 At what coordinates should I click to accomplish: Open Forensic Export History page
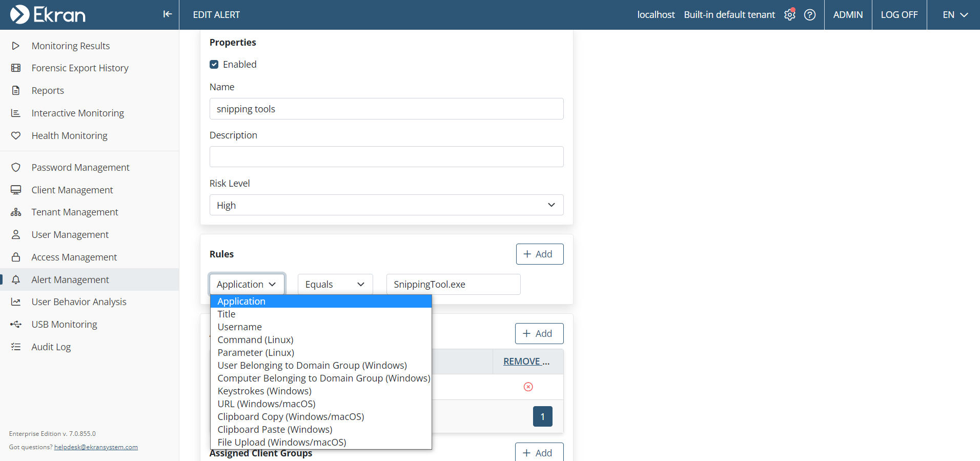point(80,68)
